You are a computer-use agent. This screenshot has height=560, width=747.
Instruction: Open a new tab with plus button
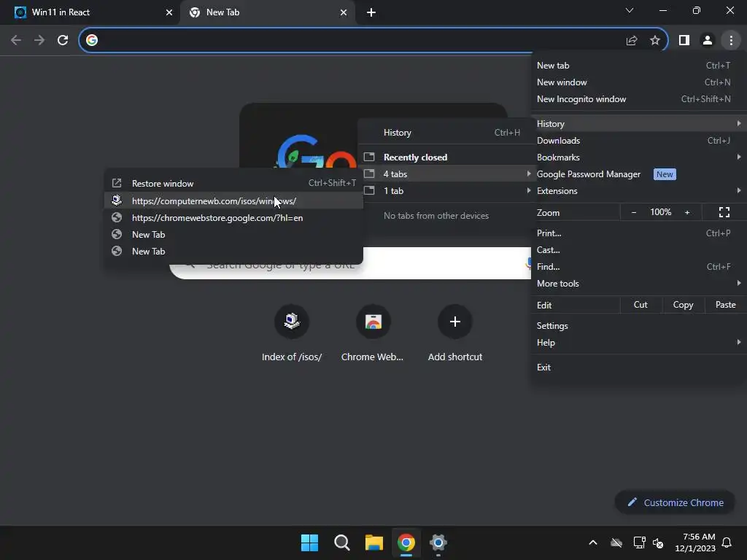pyautogui.click(x=371, y=12)
